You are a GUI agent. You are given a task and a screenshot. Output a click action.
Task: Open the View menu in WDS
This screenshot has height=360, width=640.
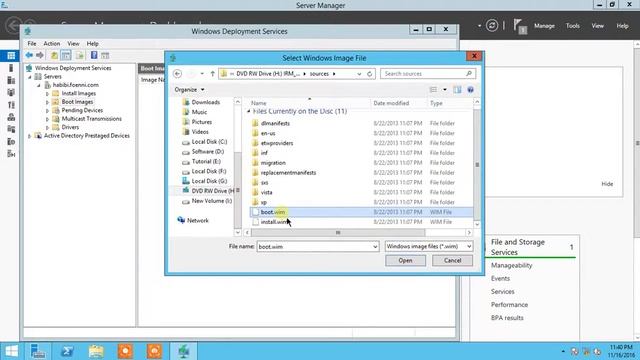point(73,43)
